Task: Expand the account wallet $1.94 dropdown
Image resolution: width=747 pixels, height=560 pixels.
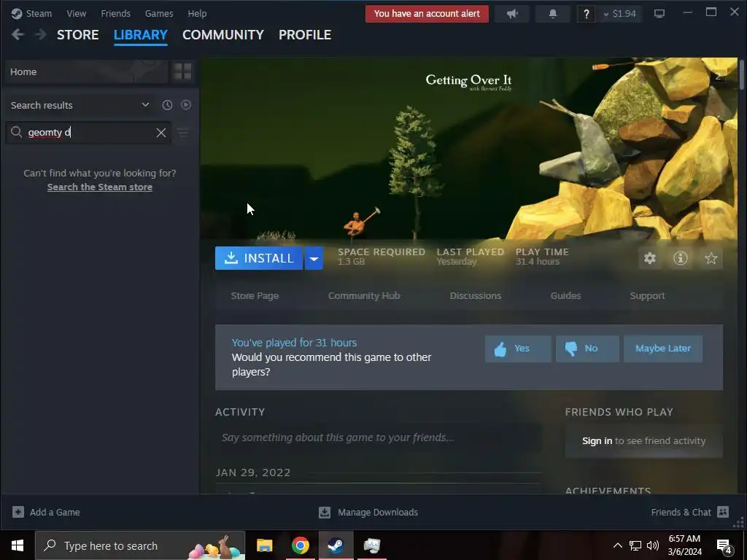Action: coord(619,14)
